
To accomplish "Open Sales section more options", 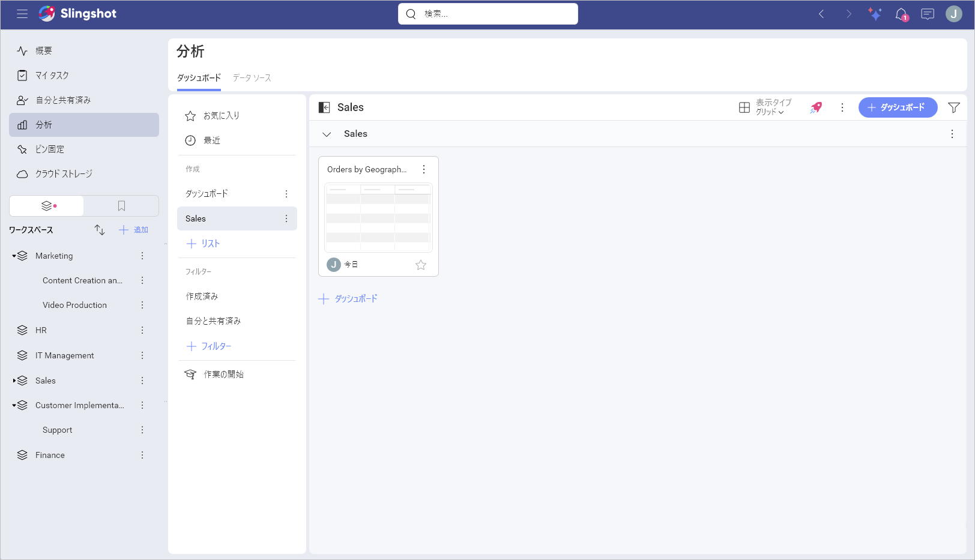I will pyautogui.click(x=952, y=134).
